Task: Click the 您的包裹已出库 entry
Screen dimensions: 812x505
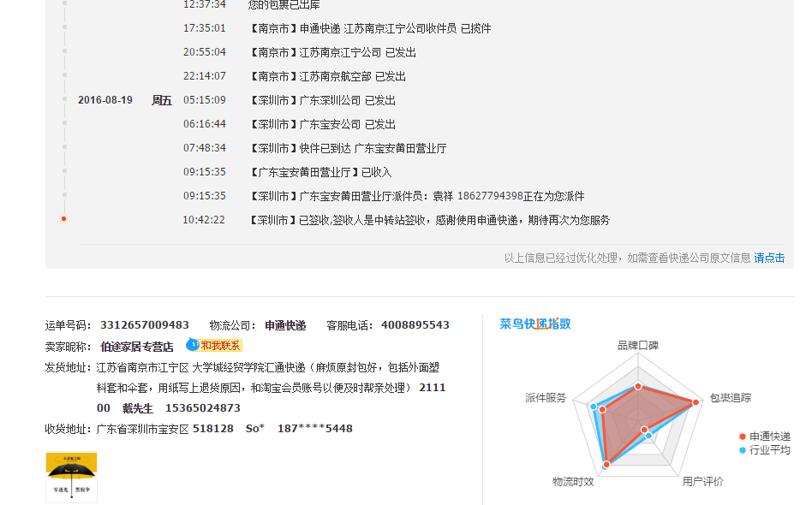Action: 284,5
